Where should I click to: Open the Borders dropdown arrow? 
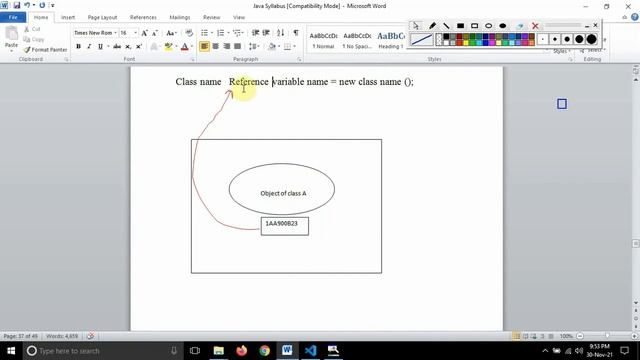pyautogui.click(x=294, y=47)
